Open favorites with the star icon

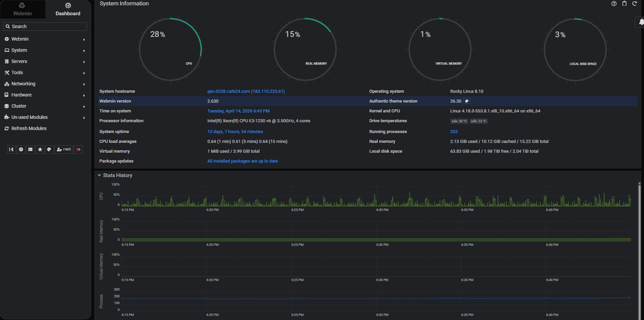click(x=40, y=149)
